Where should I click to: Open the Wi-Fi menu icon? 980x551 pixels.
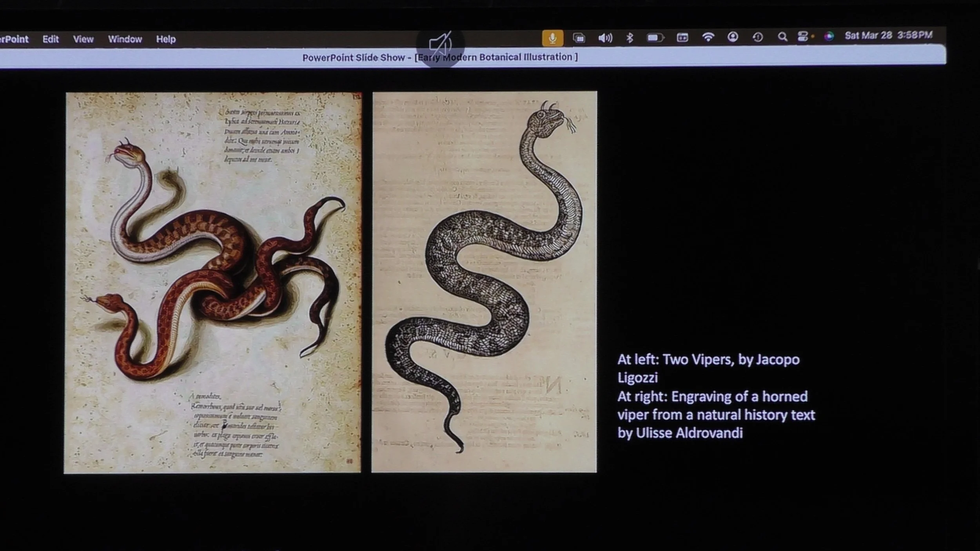pos(708,37)
